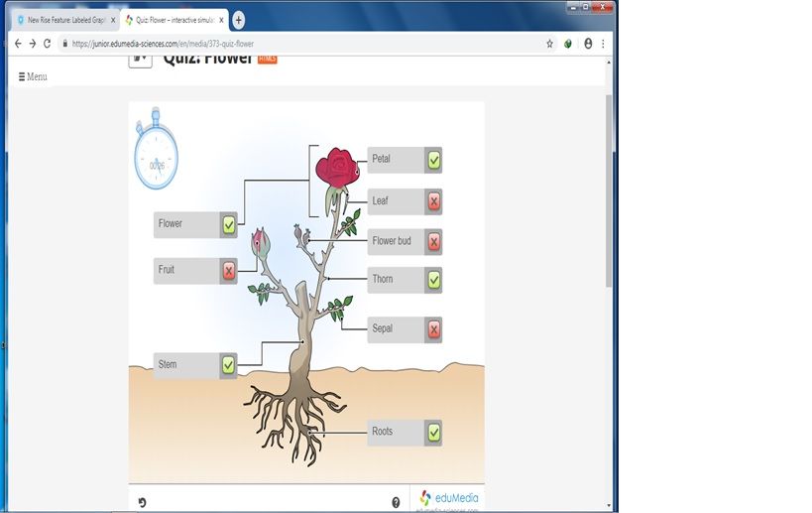Select the Roots label text
The height and width of the screenshot is (513, 812).
click(382, 431)
